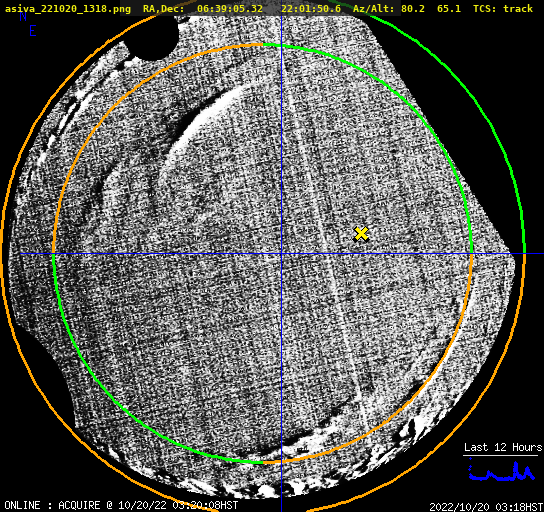Screen dimensions: 544x512
Task: Click the asiva_221020_1318.png filename
Action: pyautogui.click(x=68, y=9)
